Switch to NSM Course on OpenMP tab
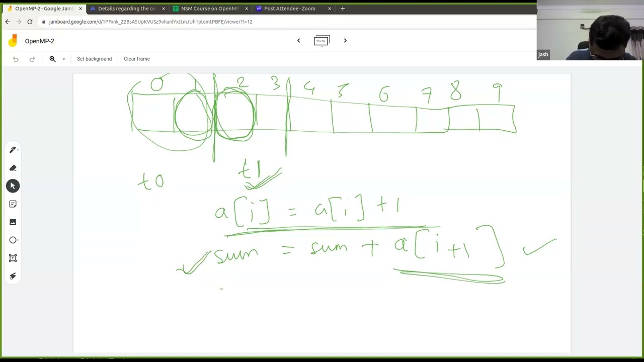Screen dimensions: 644x362 click(x=210, y=9)
